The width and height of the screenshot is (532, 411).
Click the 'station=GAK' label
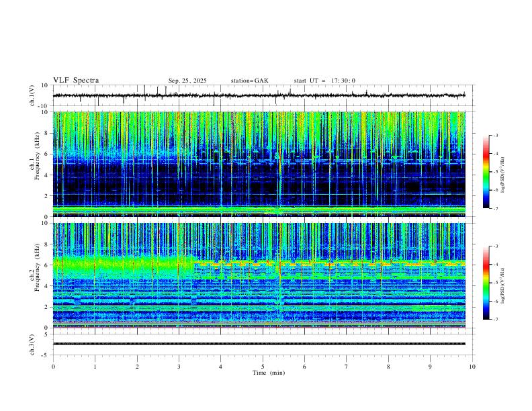(x=249, y=81)
